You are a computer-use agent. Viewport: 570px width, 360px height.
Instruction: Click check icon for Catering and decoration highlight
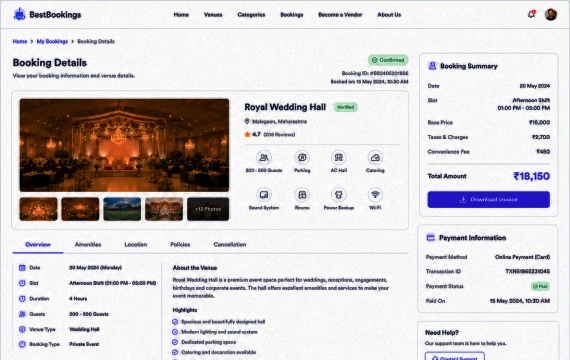175,352
